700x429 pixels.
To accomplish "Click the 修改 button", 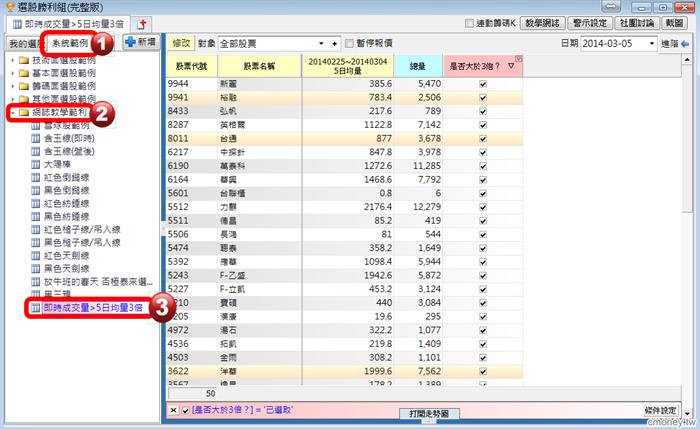I will pyautogui.click(x=181, y=43).
